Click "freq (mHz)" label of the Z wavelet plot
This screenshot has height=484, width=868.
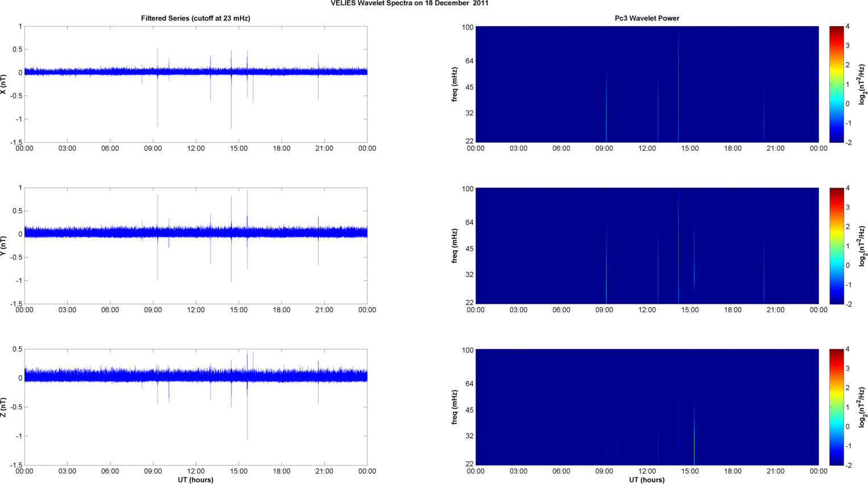tap(455, 407)
